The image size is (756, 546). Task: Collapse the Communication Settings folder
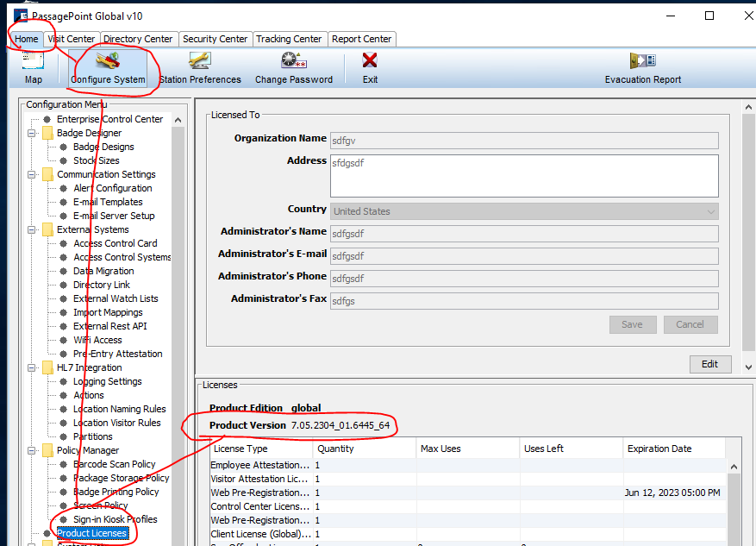[31, 174]
